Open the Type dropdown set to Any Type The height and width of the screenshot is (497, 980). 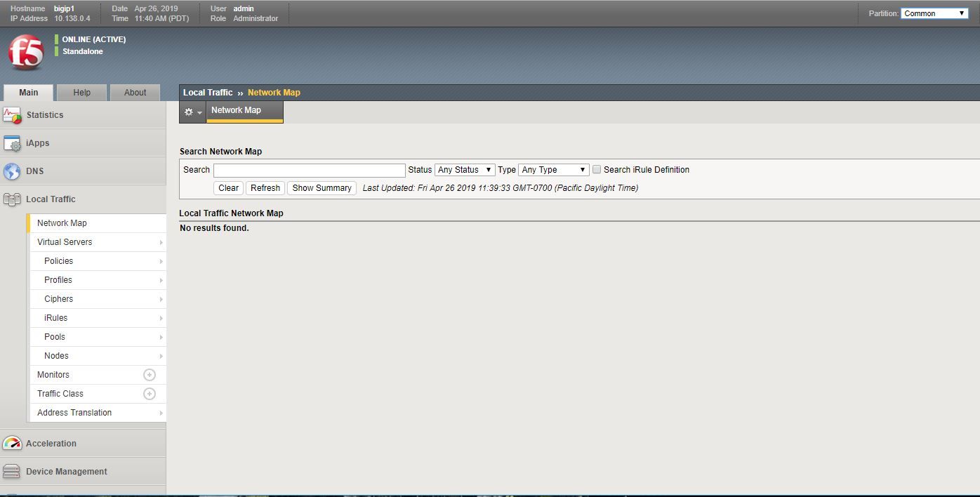553,169
